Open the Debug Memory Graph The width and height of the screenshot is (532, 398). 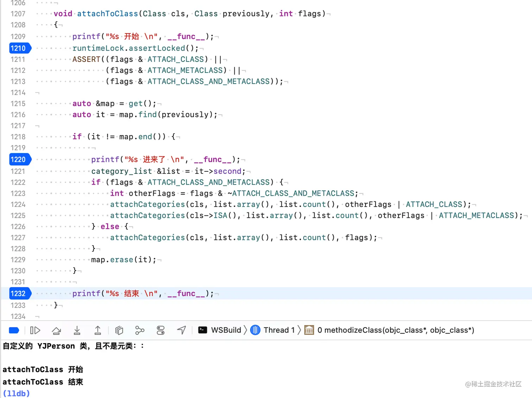point(140,330)
